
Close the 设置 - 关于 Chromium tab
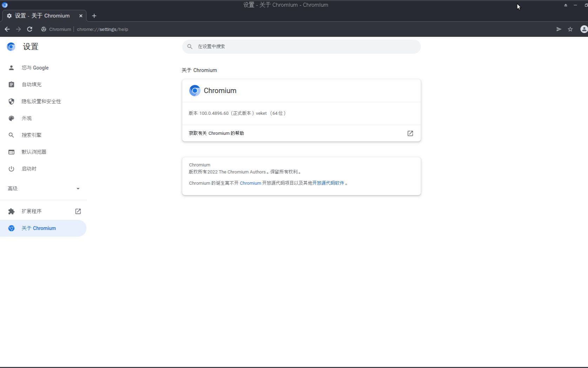[x=81, y=16]
